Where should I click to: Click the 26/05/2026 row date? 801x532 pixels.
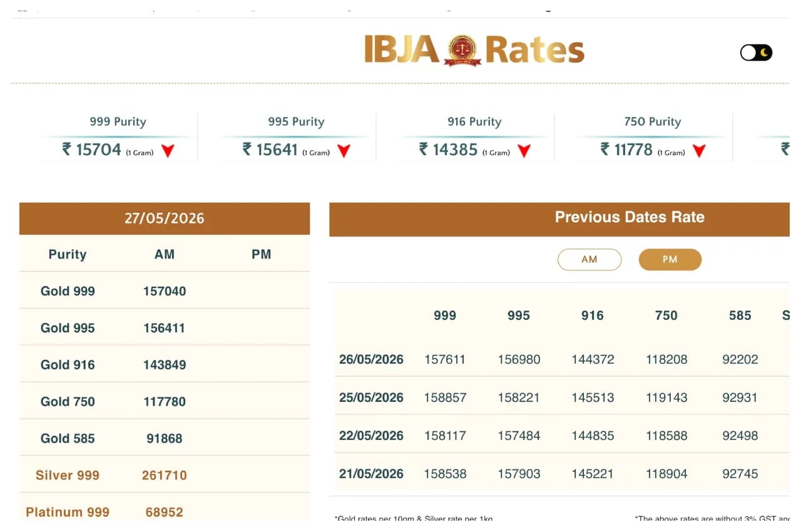coord(371,359)
